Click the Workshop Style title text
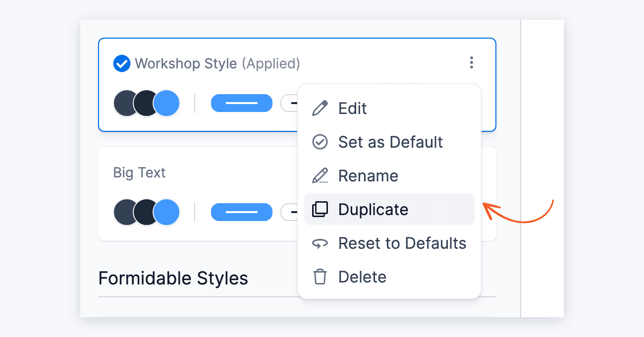 pyautogui.click(x=186, y=63)
